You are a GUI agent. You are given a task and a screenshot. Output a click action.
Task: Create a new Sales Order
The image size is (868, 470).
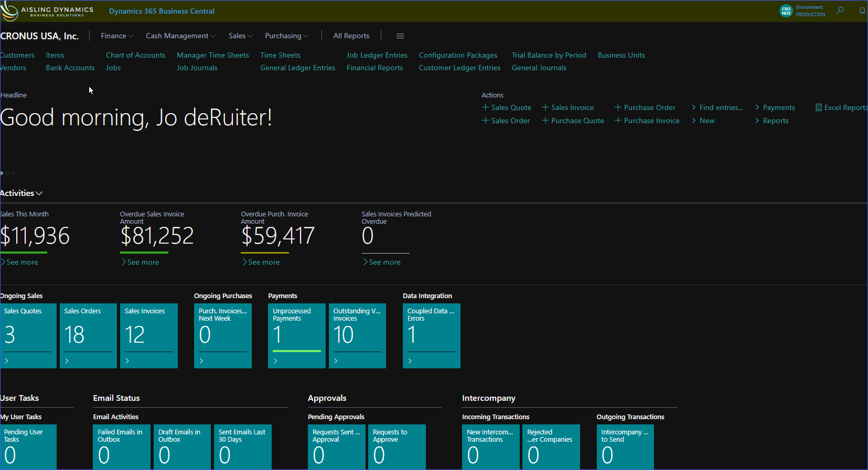pyautogui.click(x=506, y=121)
